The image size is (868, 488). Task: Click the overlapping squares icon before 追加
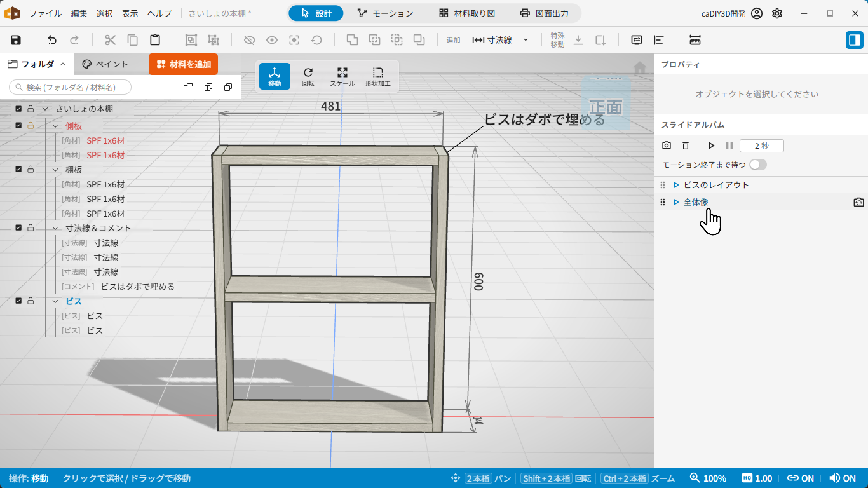[419, 40]
